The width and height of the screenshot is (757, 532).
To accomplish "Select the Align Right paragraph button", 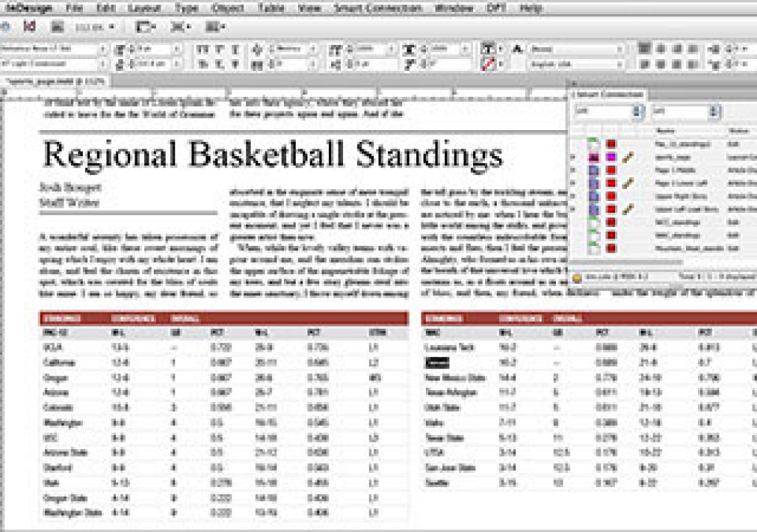I will (677, 49).
